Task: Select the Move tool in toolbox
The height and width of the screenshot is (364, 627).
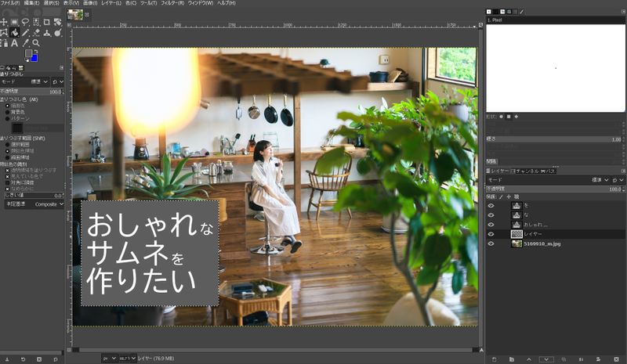Action: 4,22
